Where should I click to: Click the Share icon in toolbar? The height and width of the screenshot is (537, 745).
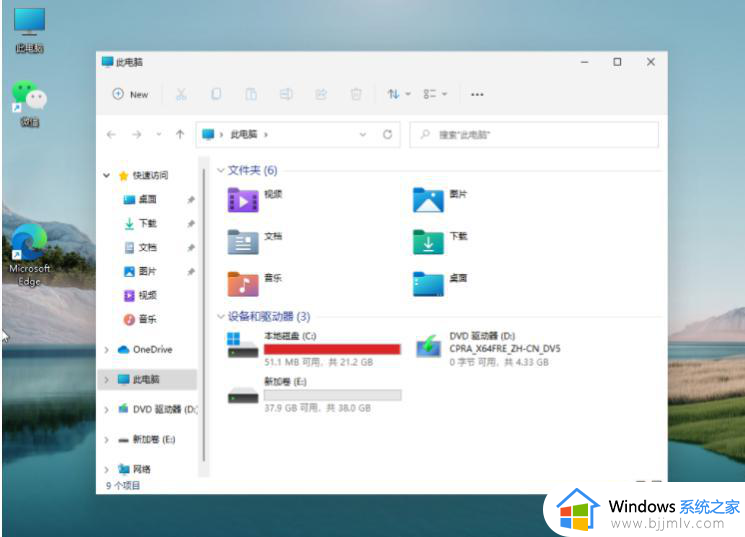(321, 94)
